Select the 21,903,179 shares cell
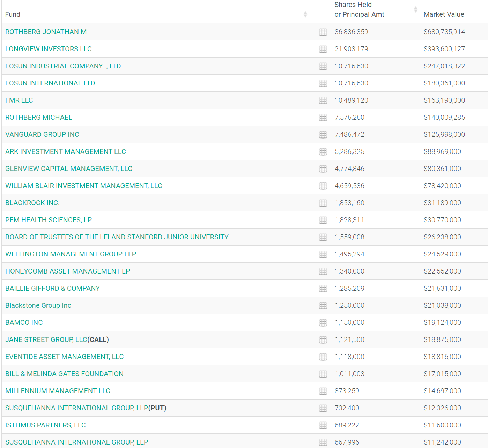488x448 pixels. click(x=352, y=49)
